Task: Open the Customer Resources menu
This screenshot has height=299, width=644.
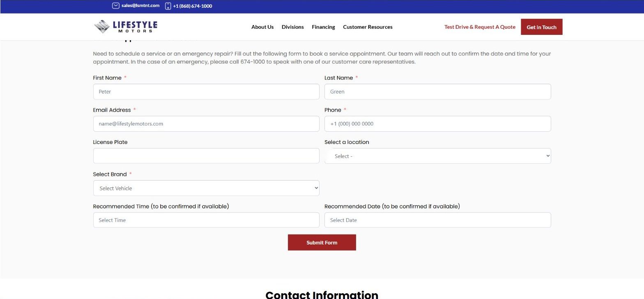Action: (368, 27)
